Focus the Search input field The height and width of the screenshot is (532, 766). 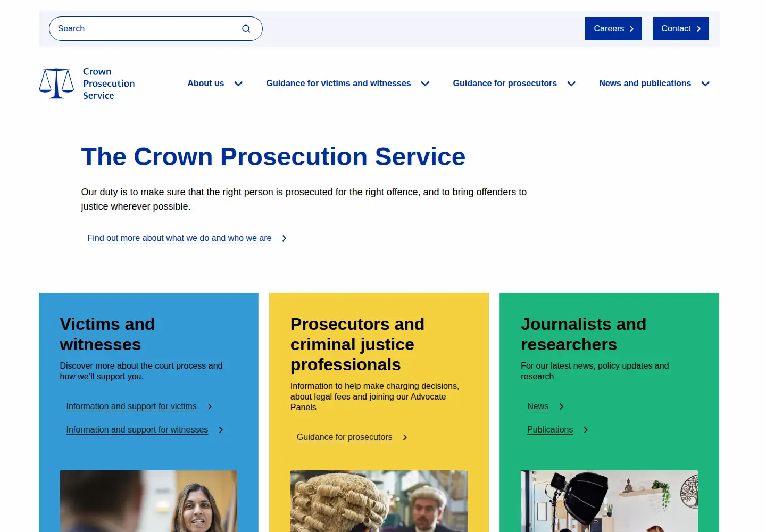tap(156, 29)
